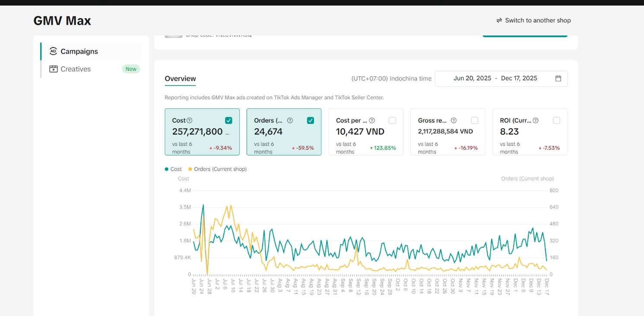The width and height of the screenshot is (644, 316).
Task: Click the Dec 17 date axis label
Action: pyautogui.click(x=547, y=286)
